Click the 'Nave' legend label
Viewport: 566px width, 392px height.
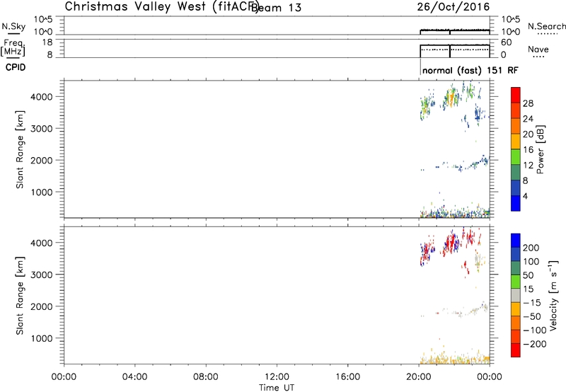tap(538, 49)
